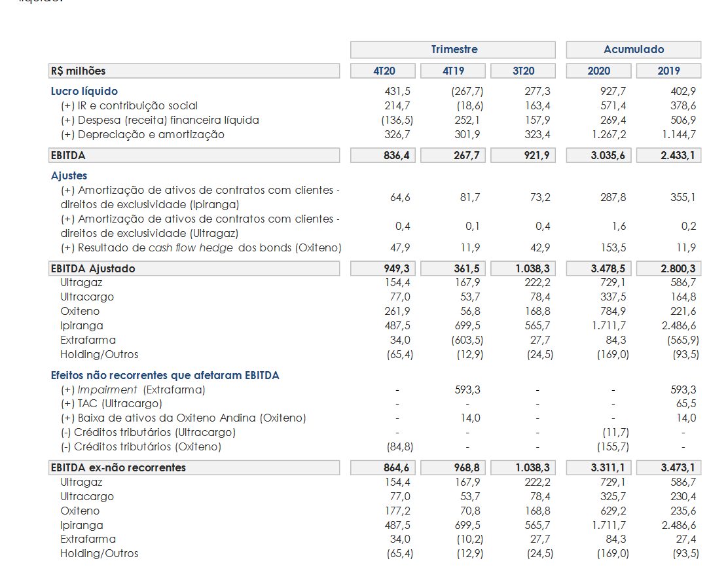The height and width of the screenshot is (580, 728).
Task: Click the cash flow hedge Oxiteno row label
Action: (200, 248)
